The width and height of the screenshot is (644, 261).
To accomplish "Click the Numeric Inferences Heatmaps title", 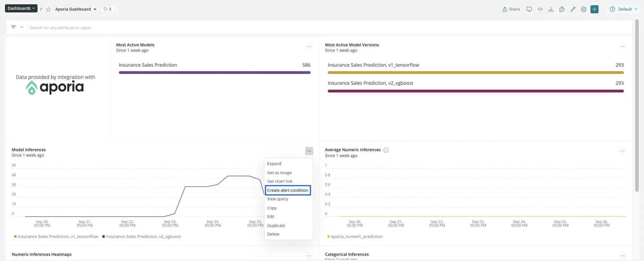I will (42, 255).
